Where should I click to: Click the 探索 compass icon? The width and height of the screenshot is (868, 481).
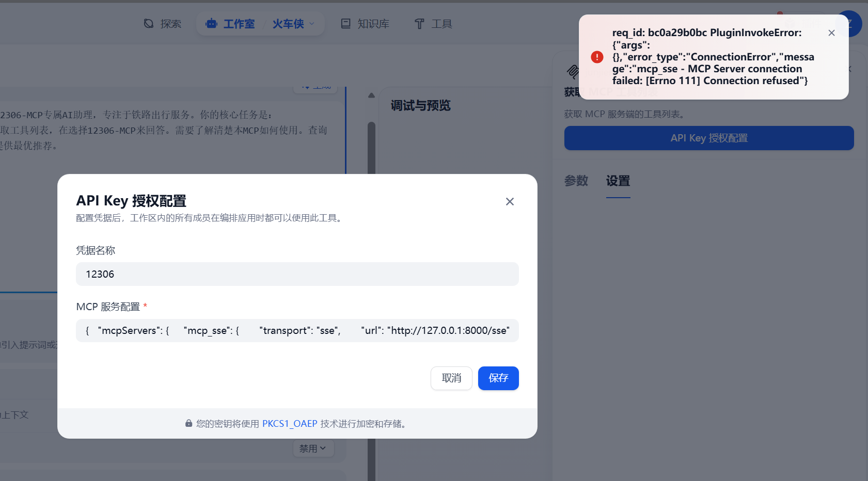(x=149, y=24)
